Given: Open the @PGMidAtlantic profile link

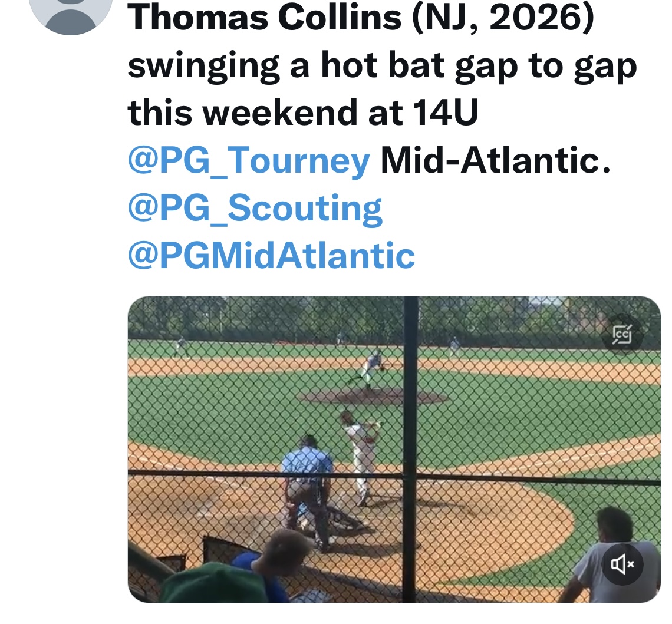Looking at the screenshot, I should pos(271,256).
